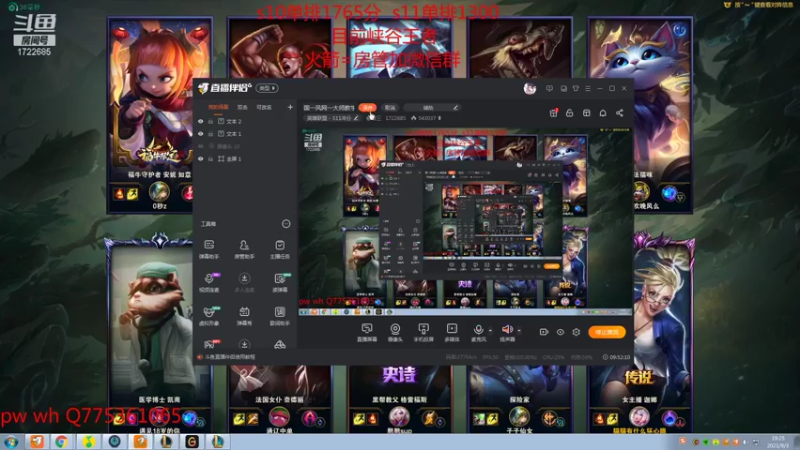The image size is (800, 450).
Task: Click the orange stop streaming button
Action: coord(607,332)
